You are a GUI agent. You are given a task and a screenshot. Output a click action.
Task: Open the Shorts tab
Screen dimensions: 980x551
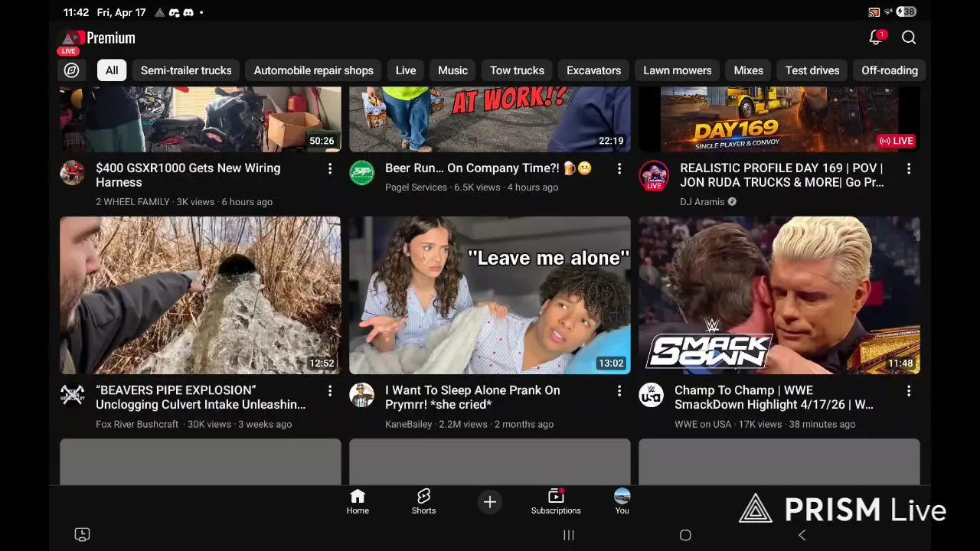[423, 501]
